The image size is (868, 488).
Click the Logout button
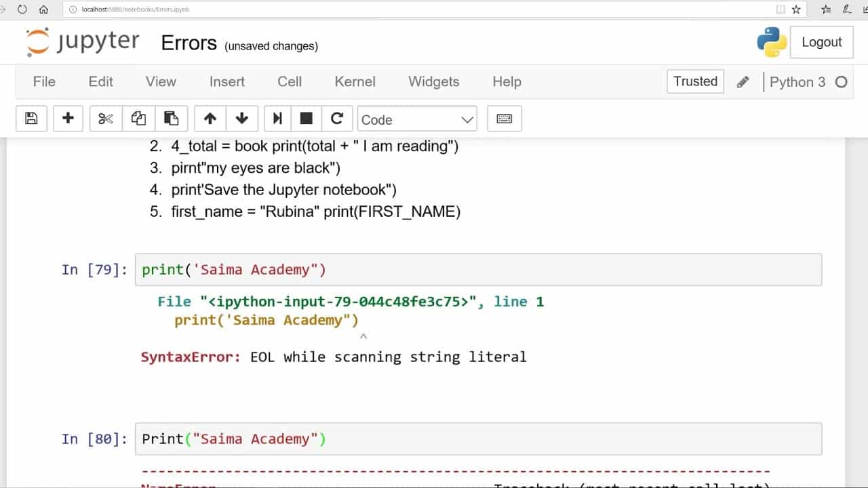821,42
